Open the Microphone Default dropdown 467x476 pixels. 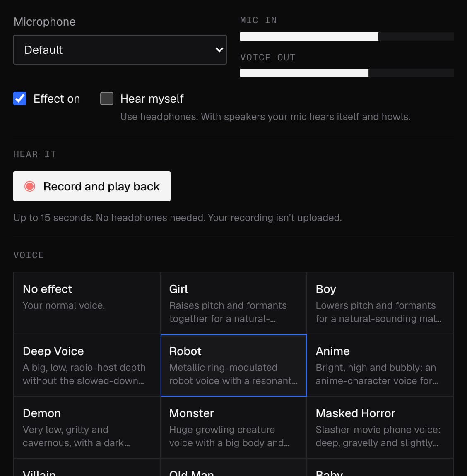tap(120, 50)
